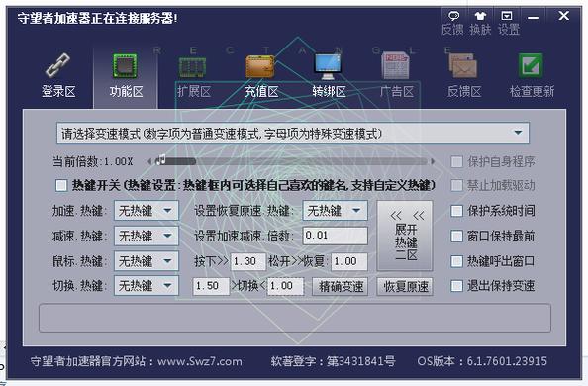Image resolution: width=588 pixels, height=386 pixels.
Task: Open the 反馈区 envelopes icon
Action: point(463,66)
